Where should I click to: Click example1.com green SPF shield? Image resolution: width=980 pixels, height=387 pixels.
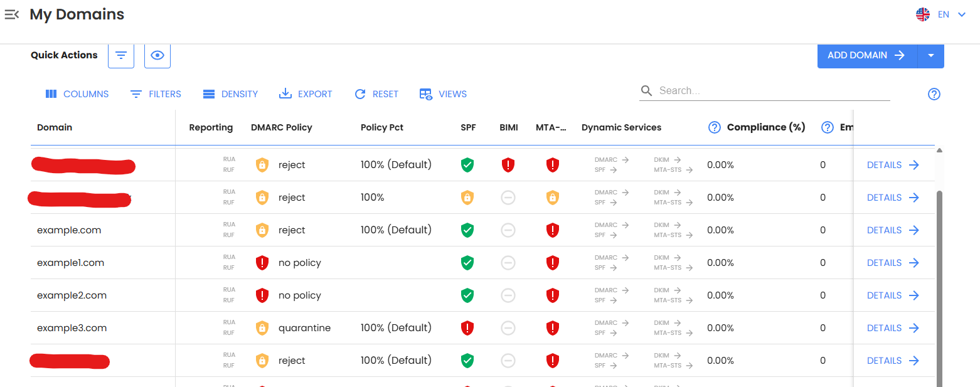tap(467, 263)
